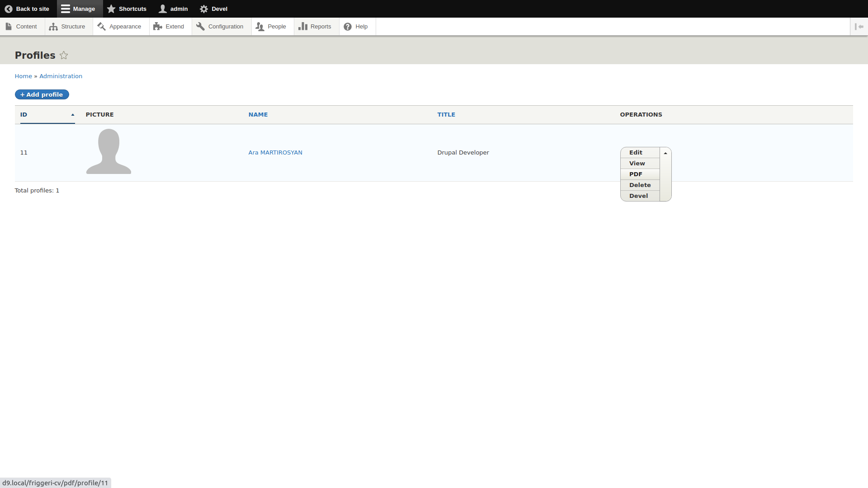The image size is (868, 488).
Task: Select the Structure menu icon
Action: (x=53, y=26)
